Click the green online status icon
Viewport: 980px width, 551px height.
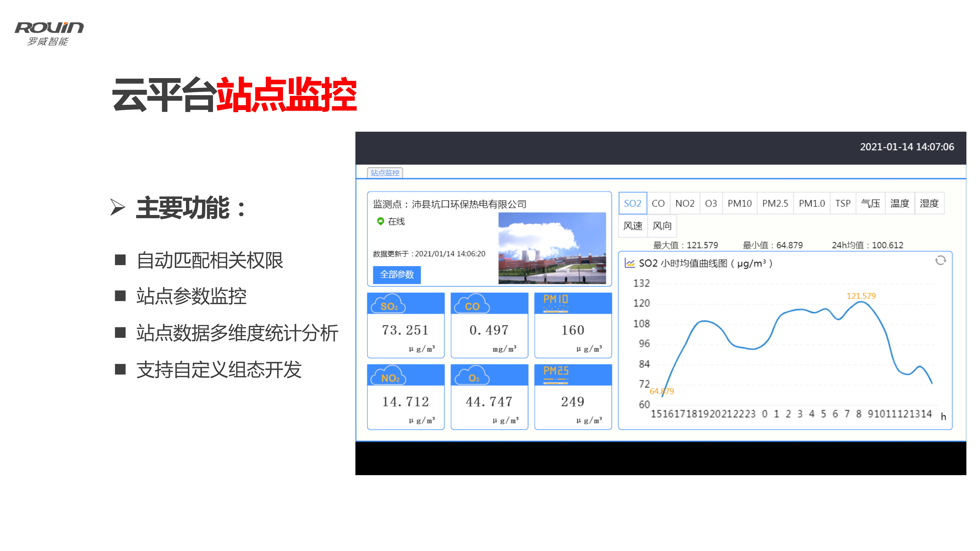pyautogui.click(x=380, y=221)
